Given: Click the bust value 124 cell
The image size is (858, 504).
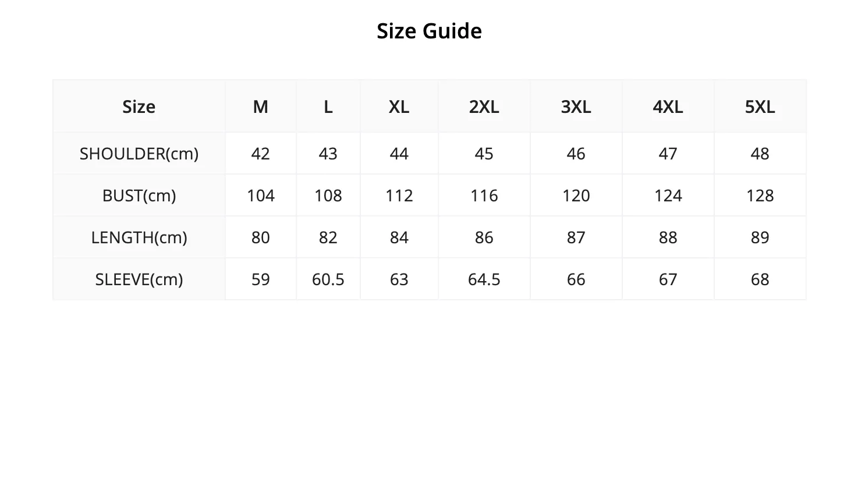Looking at the screenshot, I should click(x=668, y=196).
